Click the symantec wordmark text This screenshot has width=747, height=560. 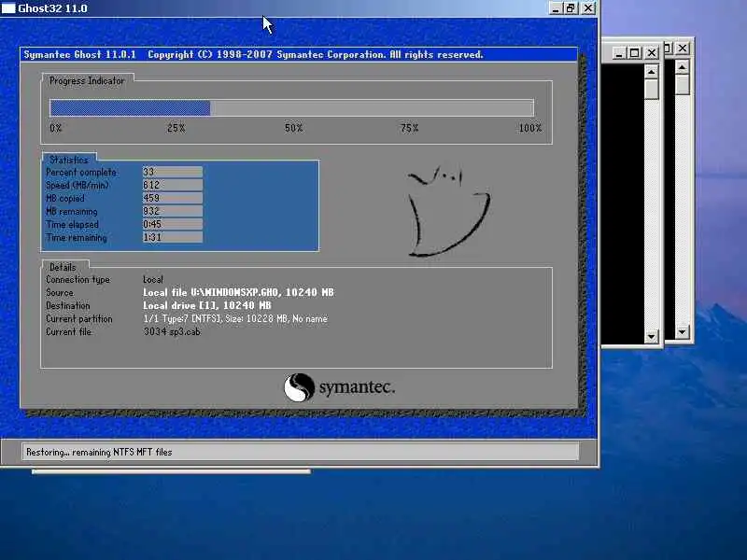357,387
